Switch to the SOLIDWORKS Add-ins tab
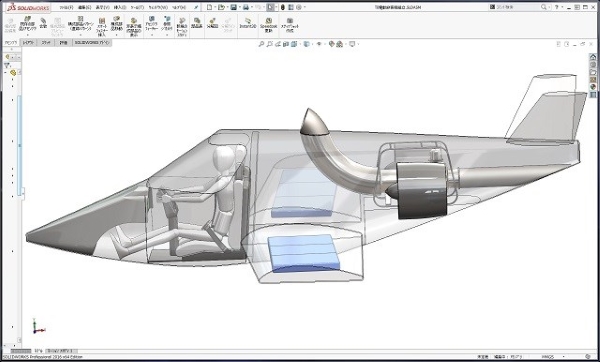The height and width of the screenshot is (362, 600). click(x=92, y=43)
